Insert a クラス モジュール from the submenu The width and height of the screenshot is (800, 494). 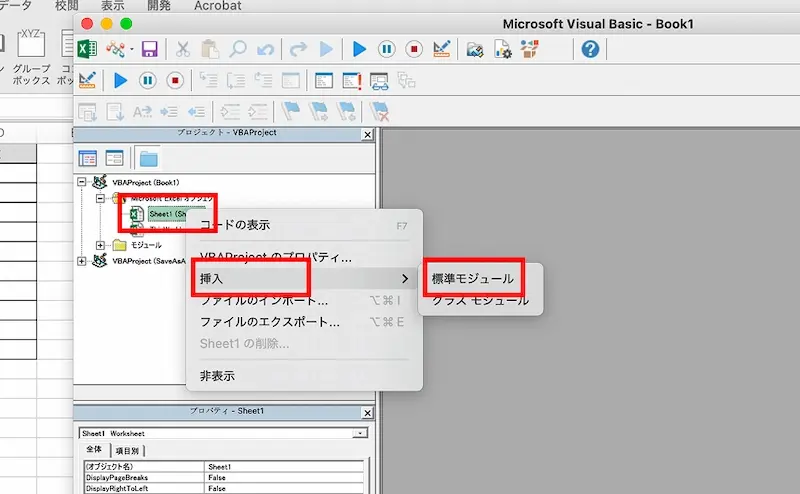(x=480, y=301)
